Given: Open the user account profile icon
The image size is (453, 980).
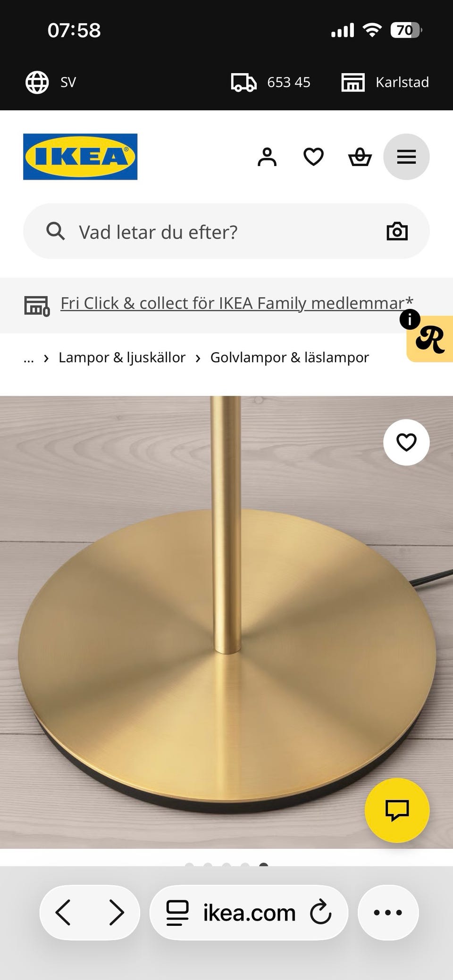Looking at the screenshot, I should [x=267, y=157].
